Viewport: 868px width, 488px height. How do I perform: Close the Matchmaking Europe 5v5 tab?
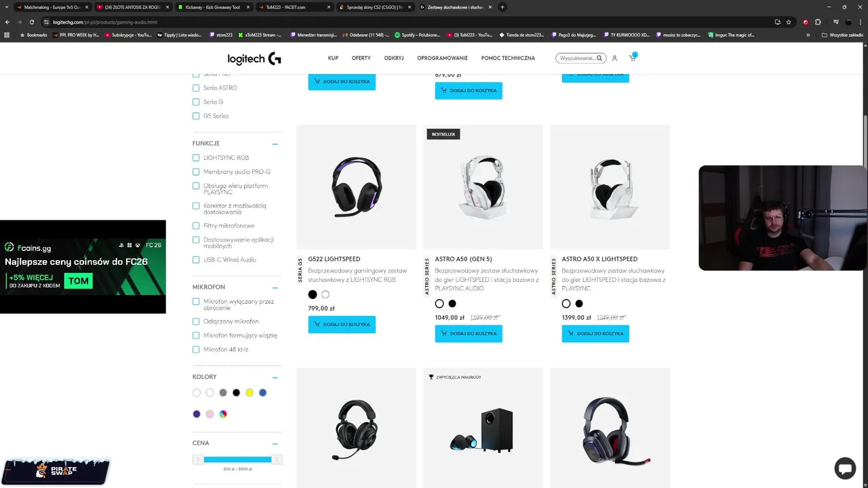(87, 7)
